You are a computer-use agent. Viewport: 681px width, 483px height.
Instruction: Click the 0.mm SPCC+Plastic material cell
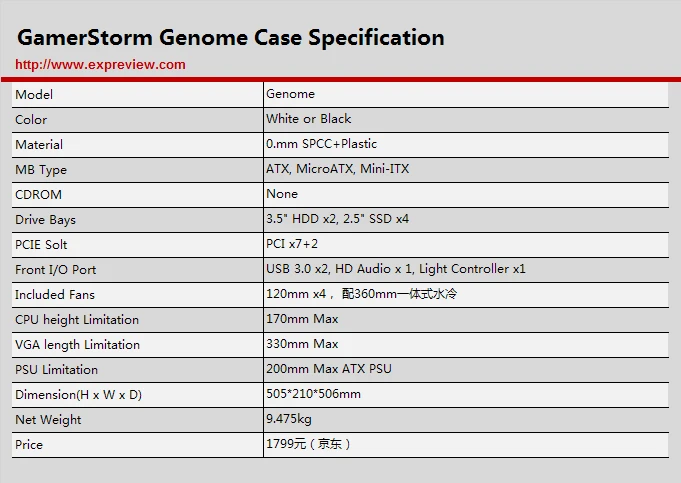[321, 144]
